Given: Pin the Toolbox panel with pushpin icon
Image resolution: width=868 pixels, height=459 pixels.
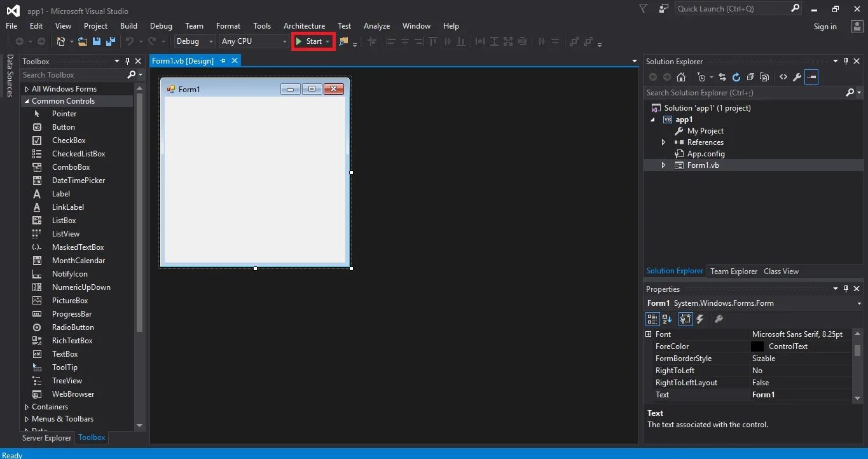Looking at the screenshot, I should 127,62.
